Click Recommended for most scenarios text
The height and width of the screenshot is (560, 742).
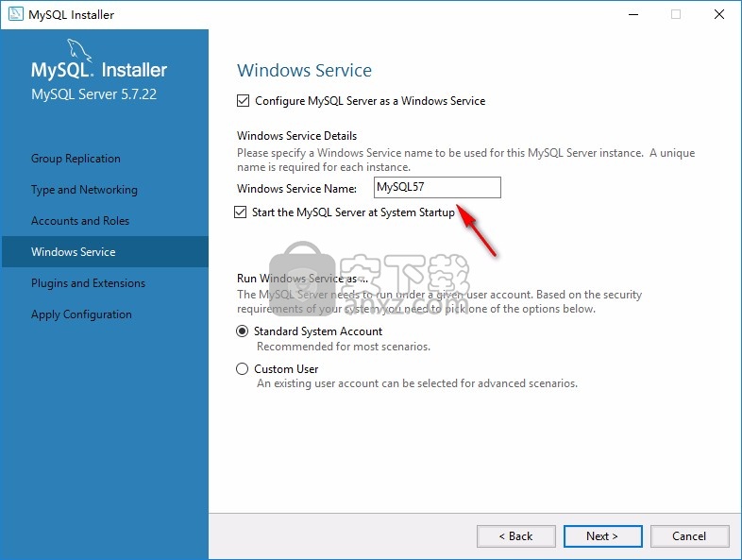pyautogui.click(x=344, y=347)
